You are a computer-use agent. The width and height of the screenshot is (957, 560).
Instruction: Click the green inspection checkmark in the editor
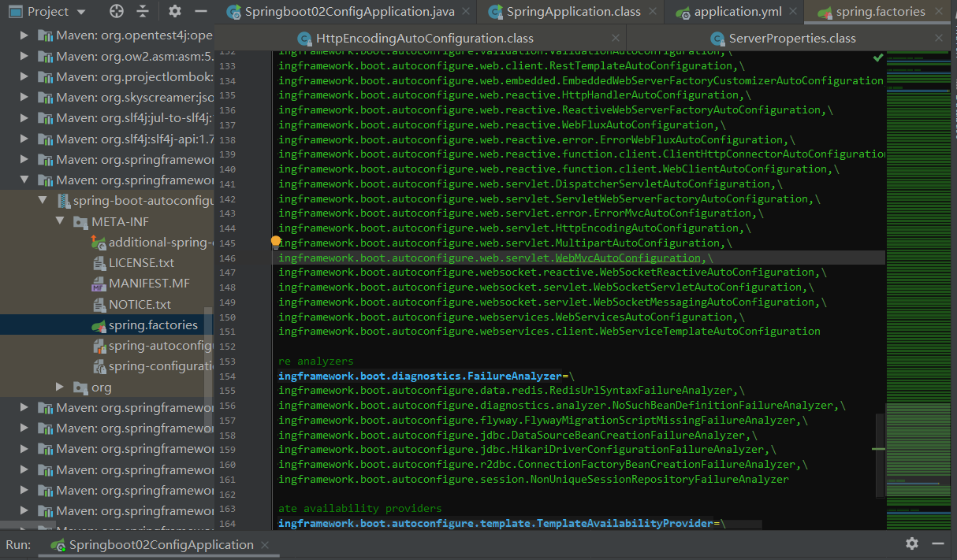click(878, 57)
